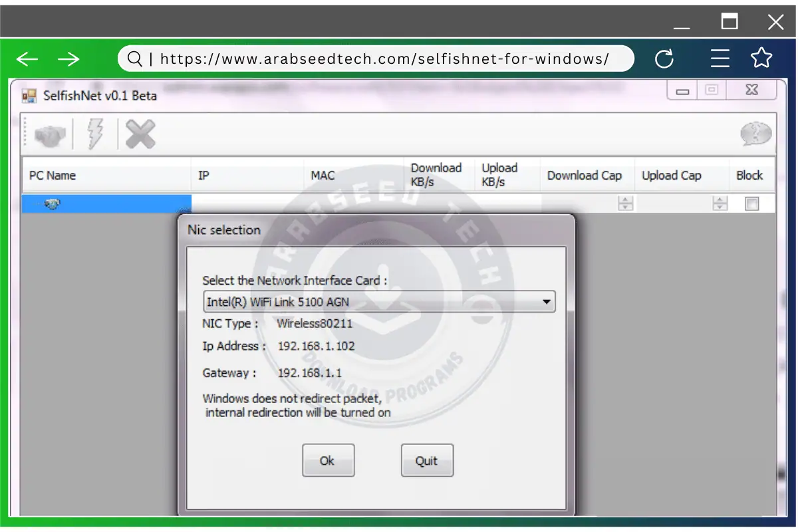This screenshot has width=798, height=532.
Task: Enable the Block checkbox for the selected device
Action: pyautogui.click(x=751, y=203)
